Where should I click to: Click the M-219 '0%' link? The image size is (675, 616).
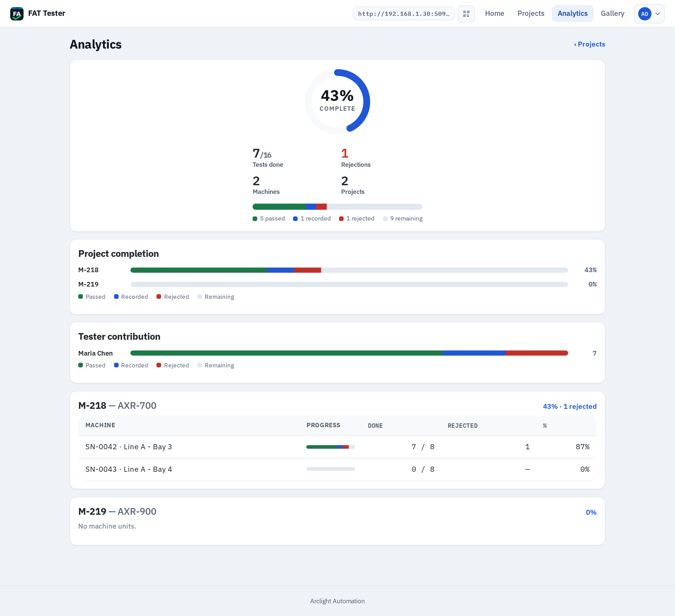pyautogui.click(x=591, y=512)
